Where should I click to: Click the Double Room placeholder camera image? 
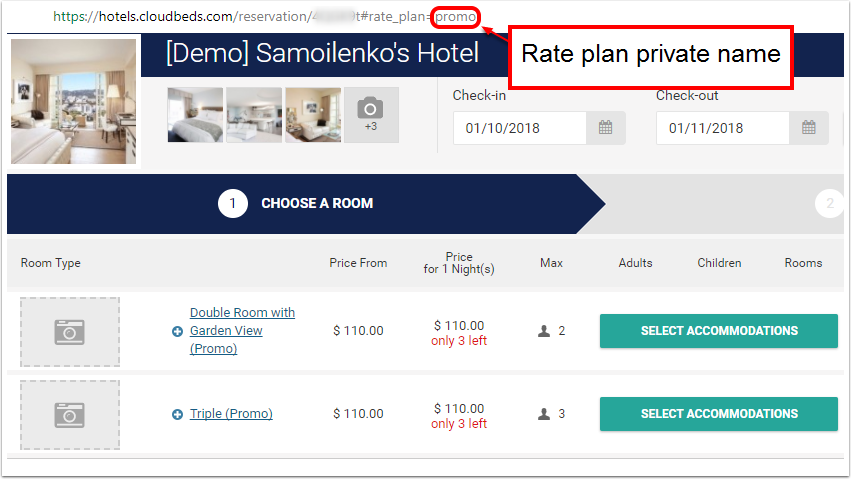70,331
